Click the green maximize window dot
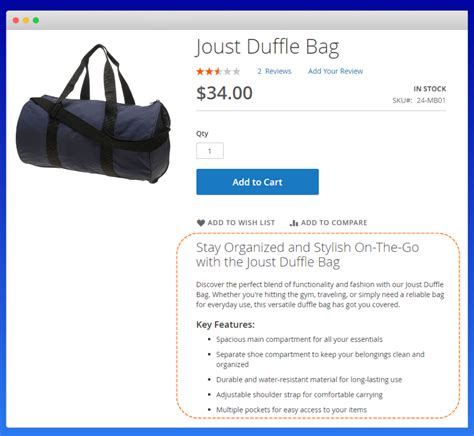The height and width of the screenshot is (436, 474). (36, 20)
